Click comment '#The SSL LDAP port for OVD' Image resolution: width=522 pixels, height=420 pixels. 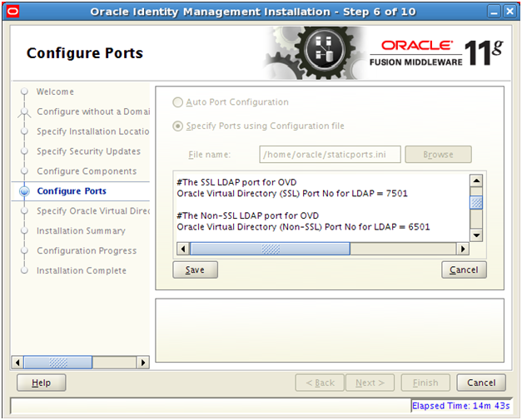[x=236, y=183]
